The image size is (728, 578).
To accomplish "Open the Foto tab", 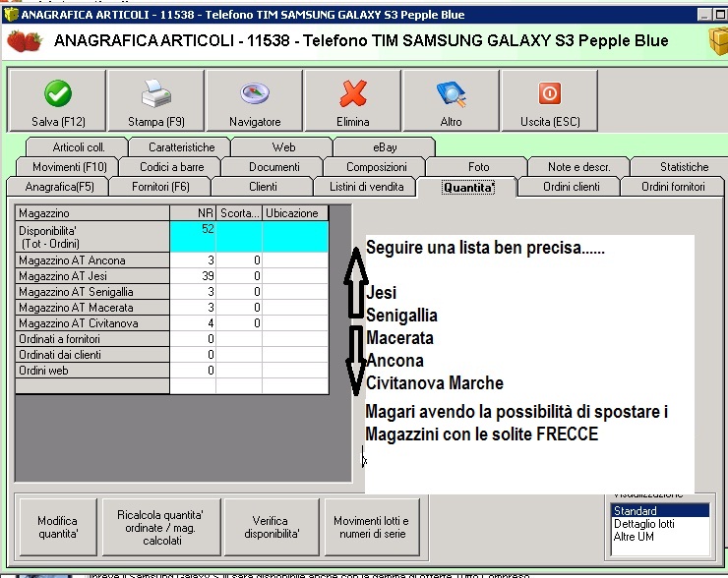I will point(478,166).
